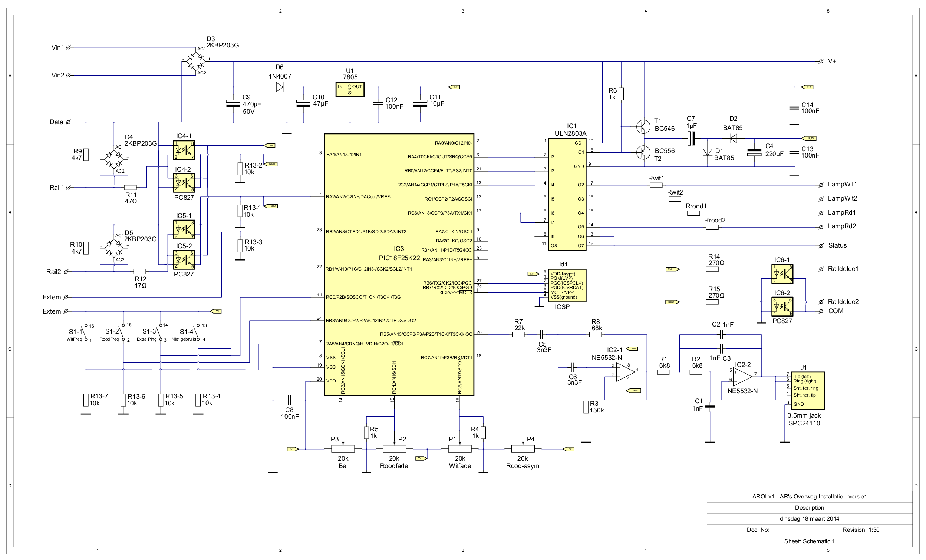Click the D6 1N4007 diode symbol
This screenshot has width=926, height=560.
280,87
